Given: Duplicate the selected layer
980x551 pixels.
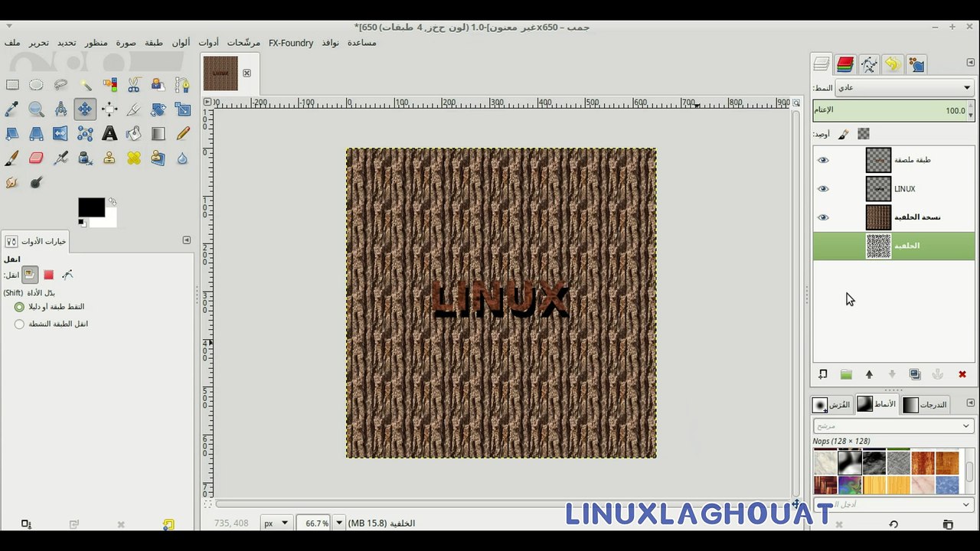Looking at the screenshot, I should pyautogui.click(x=915, y=374).
